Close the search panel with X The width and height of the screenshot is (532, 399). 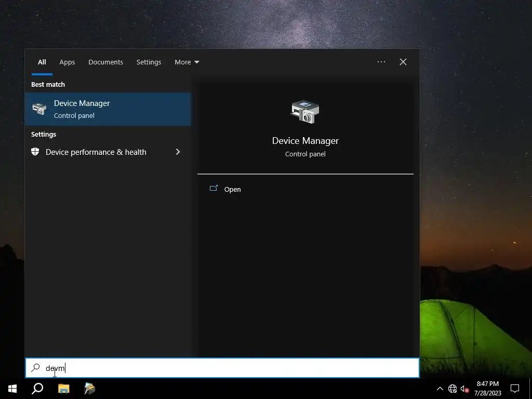[x=403, y=62]
